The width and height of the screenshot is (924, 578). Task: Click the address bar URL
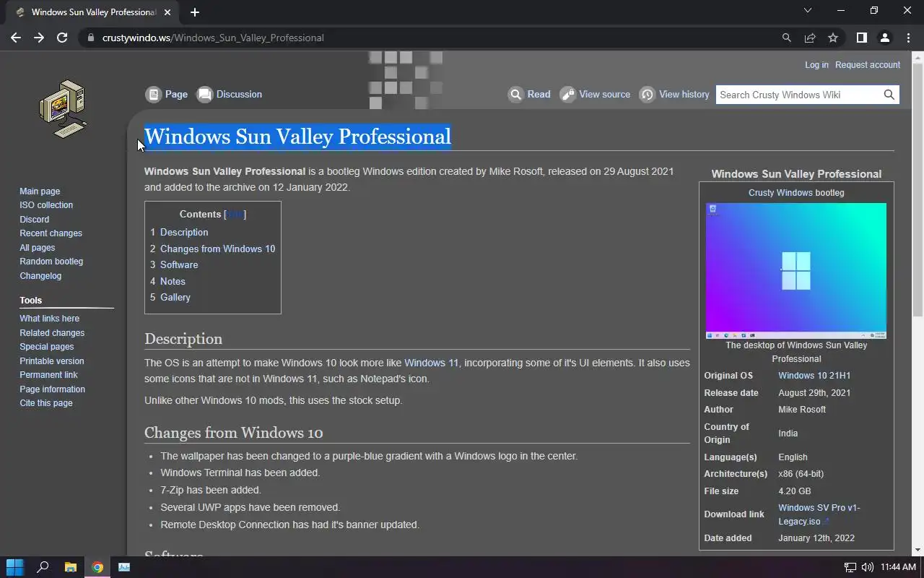click(213, 38)
